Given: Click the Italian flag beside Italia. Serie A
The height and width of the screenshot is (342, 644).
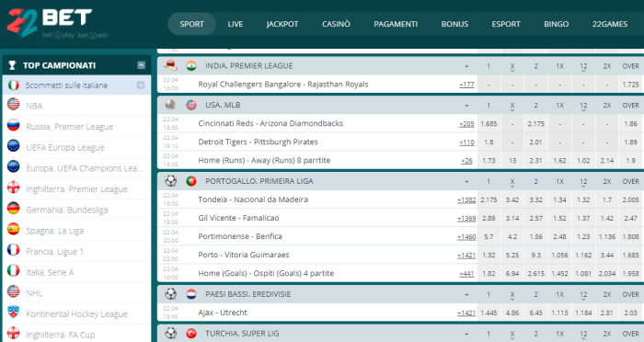Looking at the screenshot, I should click(14, 270).
